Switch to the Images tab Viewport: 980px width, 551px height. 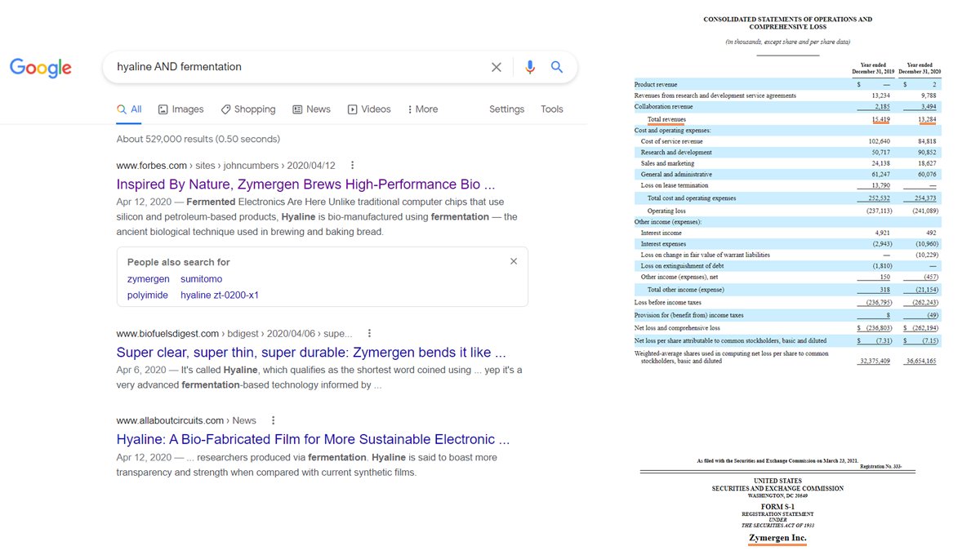tap(180, 109)
